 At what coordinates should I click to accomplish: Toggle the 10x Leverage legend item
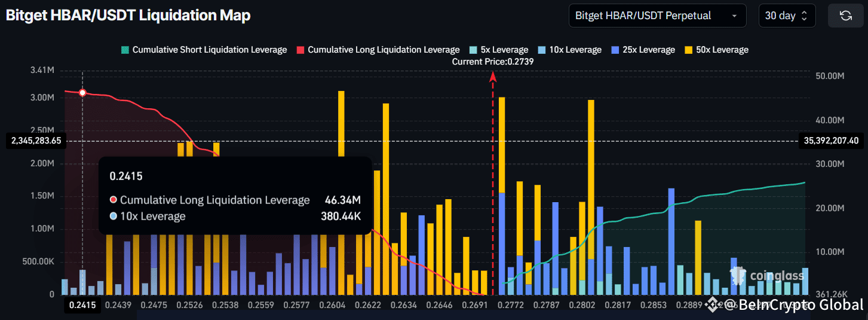[x=569, y=50]
